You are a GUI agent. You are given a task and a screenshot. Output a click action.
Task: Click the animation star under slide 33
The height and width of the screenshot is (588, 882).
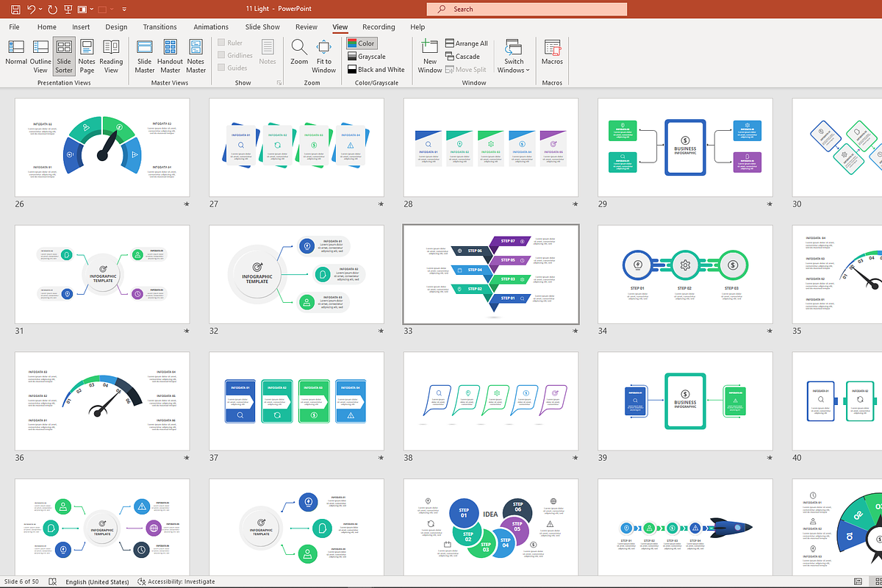(x=574, y=331)
